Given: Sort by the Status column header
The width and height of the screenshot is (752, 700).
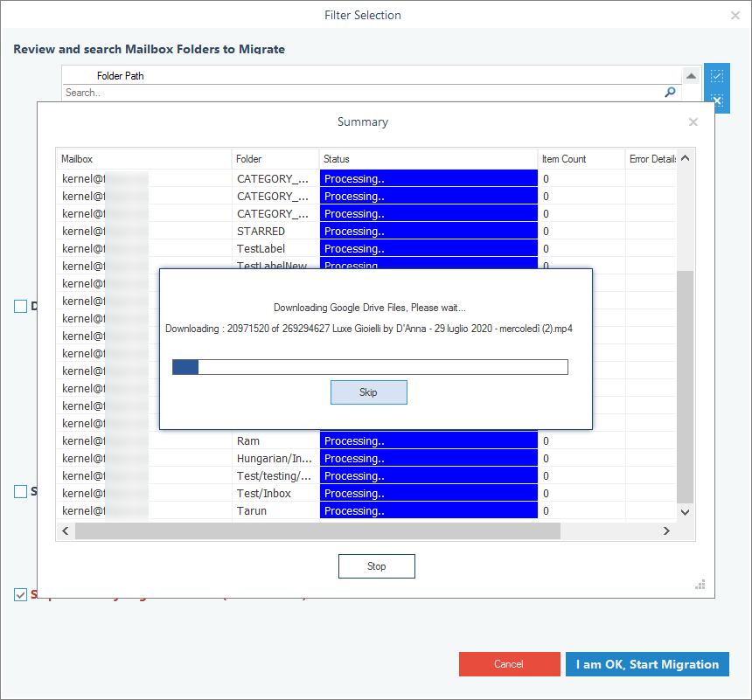Looking at the screenshot, I should pyautogui.click(x=428, y=159).
